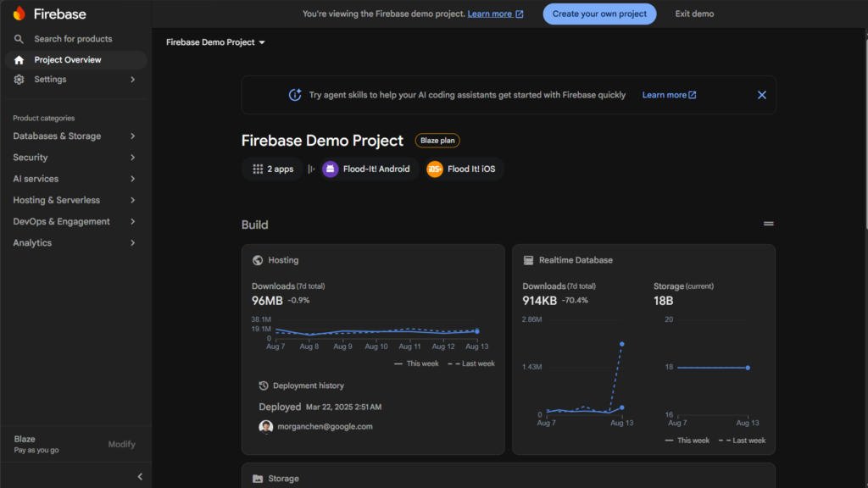The height and width of the screenshot is (488, 868).
Task: Click the agent skills sparkle icon
Action: 295,95
